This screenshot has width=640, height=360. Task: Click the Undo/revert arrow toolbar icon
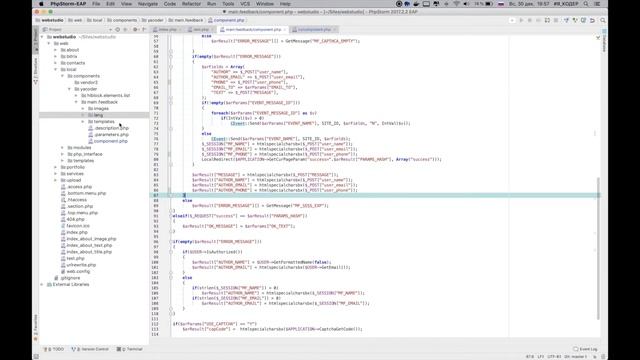pyautogui.click(x=592, y=20)
